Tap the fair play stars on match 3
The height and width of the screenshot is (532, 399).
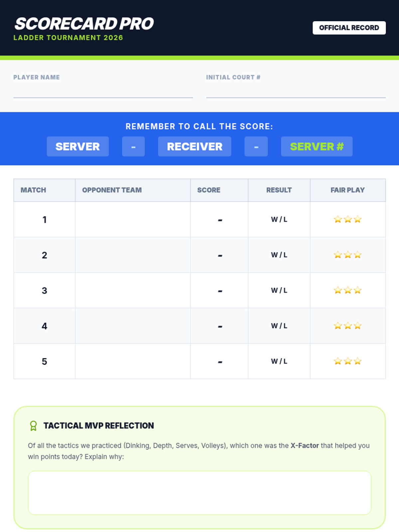click(x=347, y=290)
